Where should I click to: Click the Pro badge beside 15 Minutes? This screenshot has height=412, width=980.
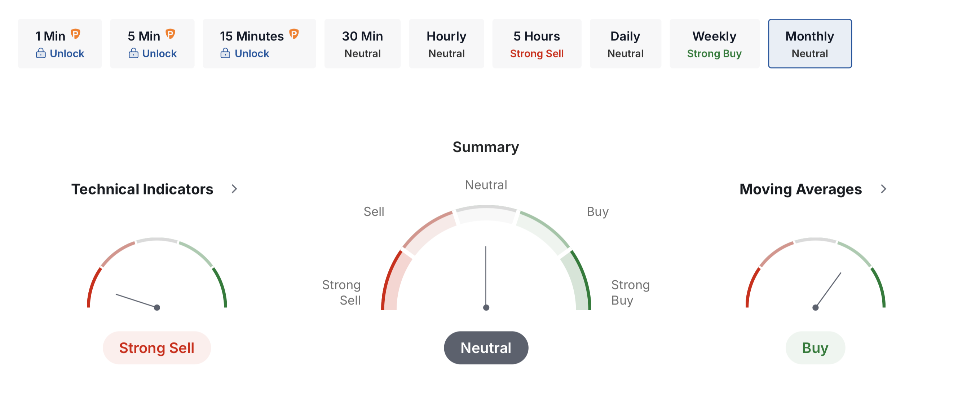pos(294,34)
